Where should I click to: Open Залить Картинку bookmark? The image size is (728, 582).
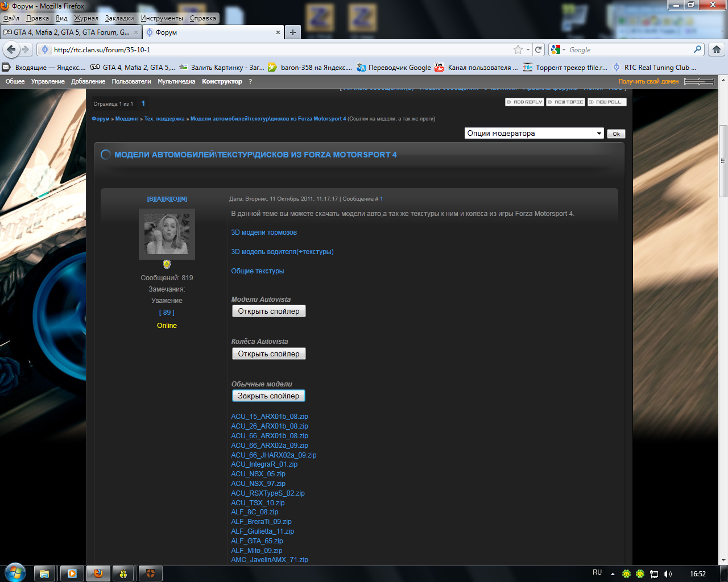click(x=222, y=67)
